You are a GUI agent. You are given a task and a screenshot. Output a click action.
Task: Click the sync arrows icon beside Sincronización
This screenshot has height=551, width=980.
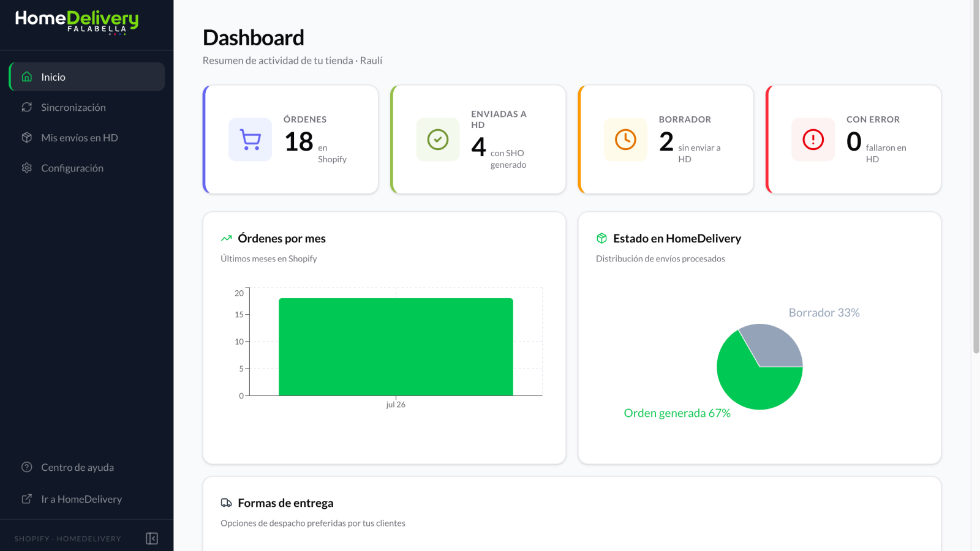coord(27,107)
